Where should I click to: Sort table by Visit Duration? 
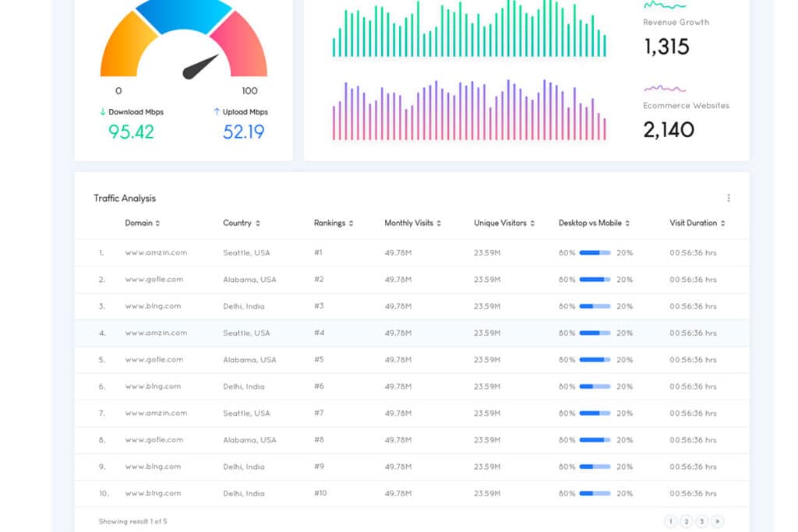pos(722,224)
